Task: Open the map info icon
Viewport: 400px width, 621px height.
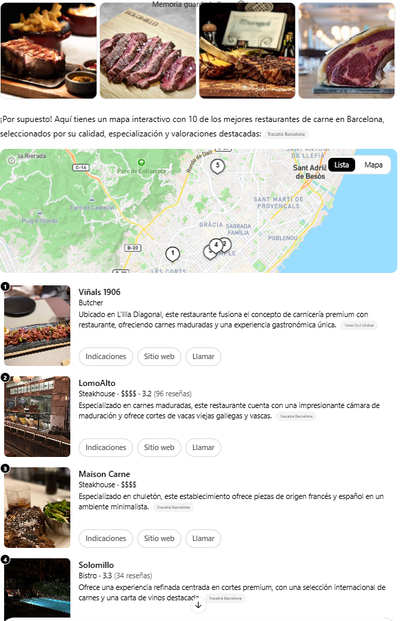Action: [11, 160]
